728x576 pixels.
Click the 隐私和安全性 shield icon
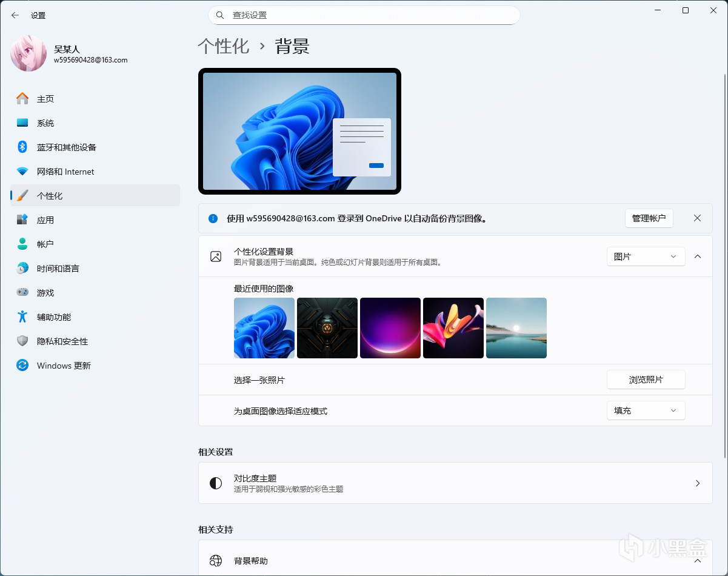coord(22,341)
